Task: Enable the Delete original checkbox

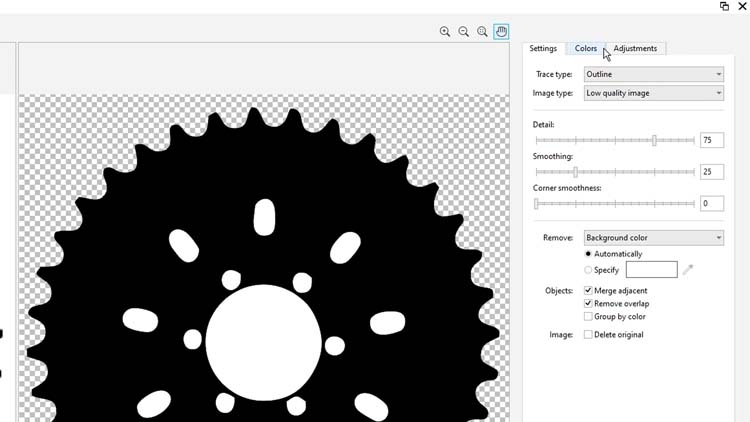Action: point(588,334)
